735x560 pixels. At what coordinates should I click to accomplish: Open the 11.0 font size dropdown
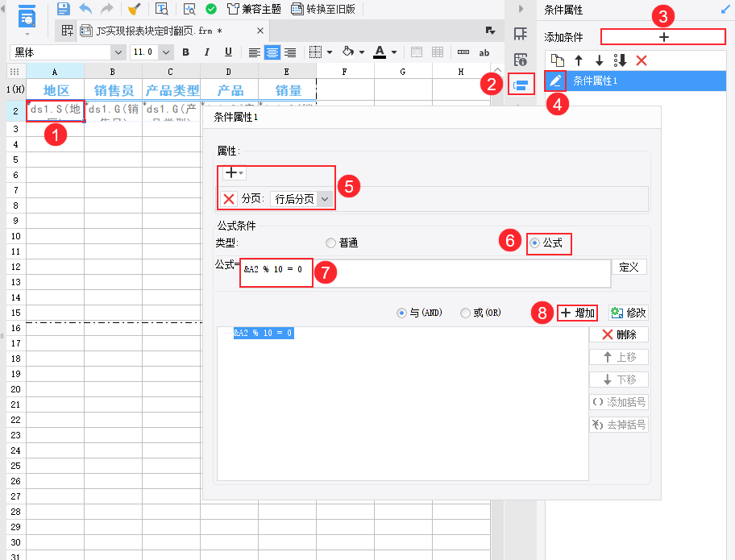tap(166, 52)
